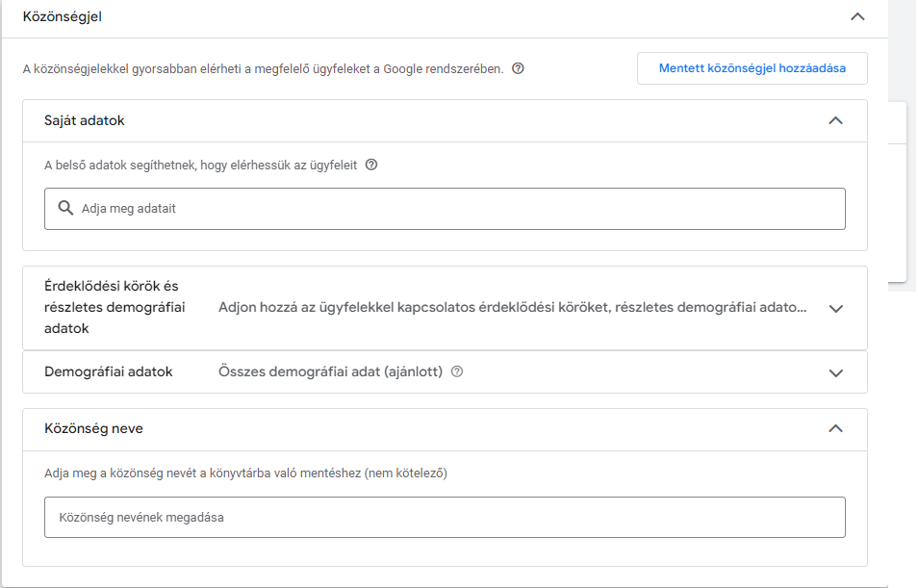
Task: Click the Demográfiai adatok row label
Action: 109,371
